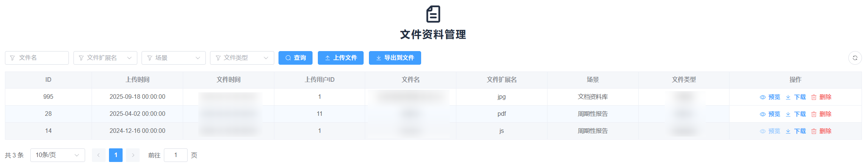Change the 10条/页 page size selector
Viewport: 868px width, 165px height.
click(x=58, y=155)
